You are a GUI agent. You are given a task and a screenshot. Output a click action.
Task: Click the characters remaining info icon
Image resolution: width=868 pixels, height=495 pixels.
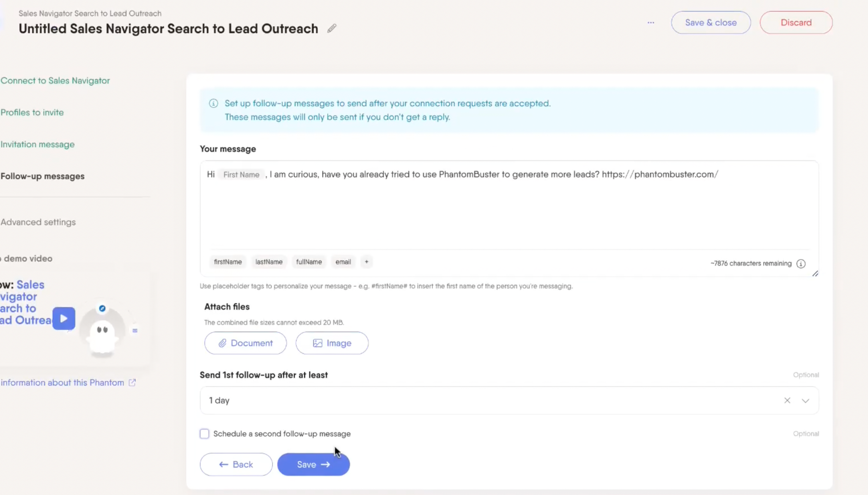[801, 263]
